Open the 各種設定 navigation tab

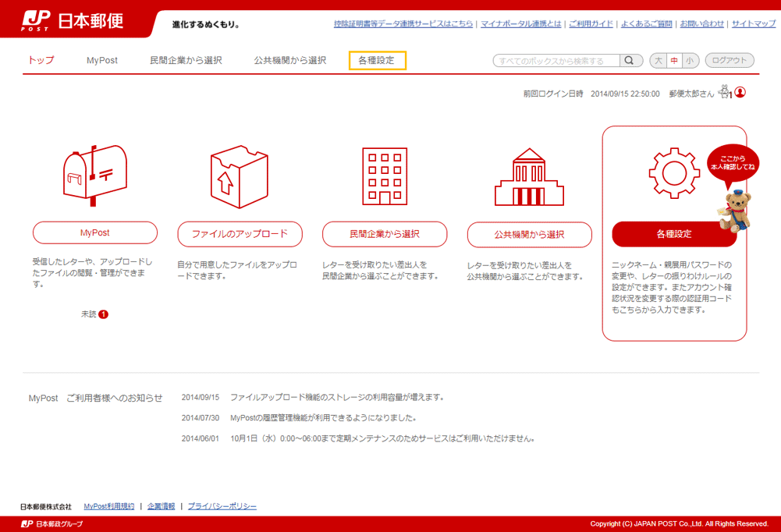tap(377, 60)
